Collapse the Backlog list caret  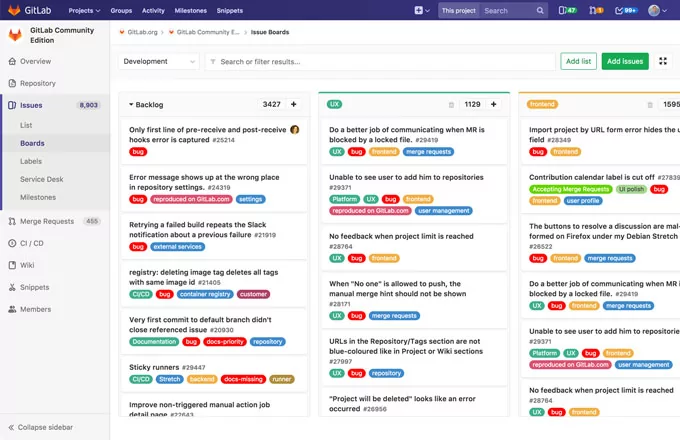131,104
